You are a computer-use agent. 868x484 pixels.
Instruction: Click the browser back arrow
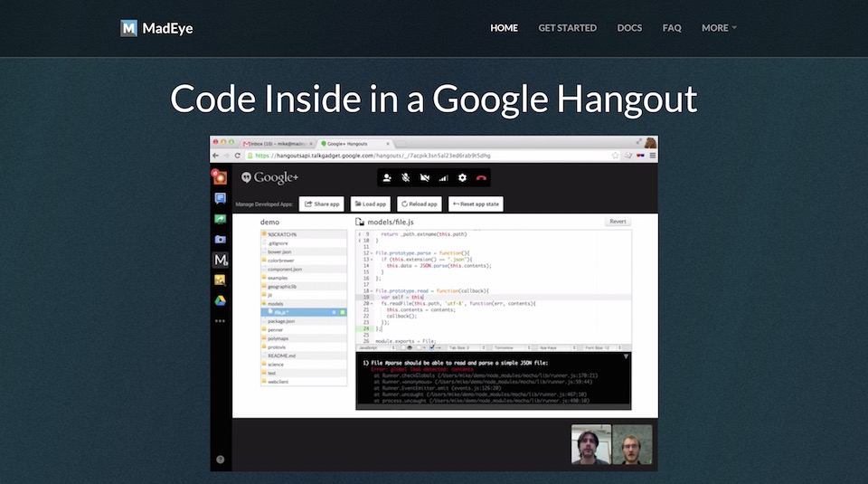215,156
